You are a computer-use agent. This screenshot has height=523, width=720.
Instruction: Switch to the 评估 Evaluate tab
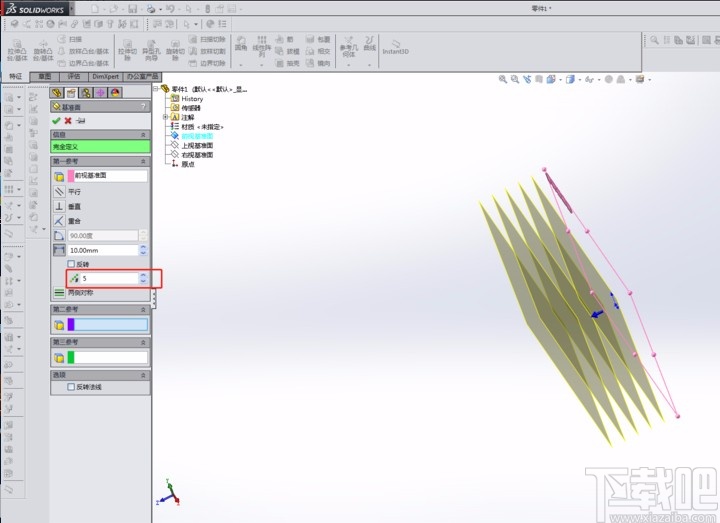73,77
